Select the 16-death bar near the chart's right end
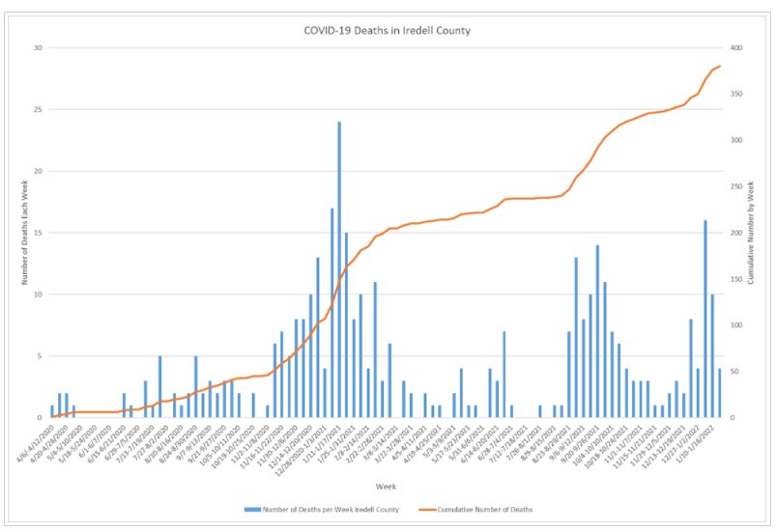Screen dimensions: 777x532 click(x=705, y=319)
